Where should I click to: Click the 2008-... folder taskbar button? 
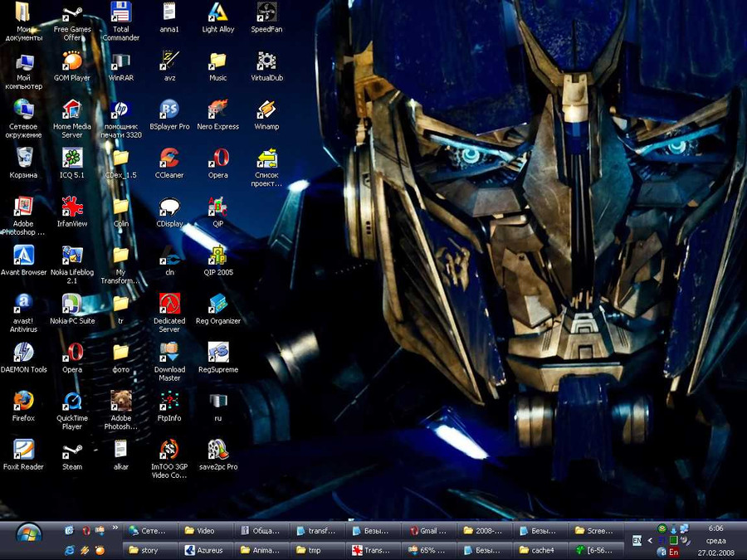(x=485, y=530)
